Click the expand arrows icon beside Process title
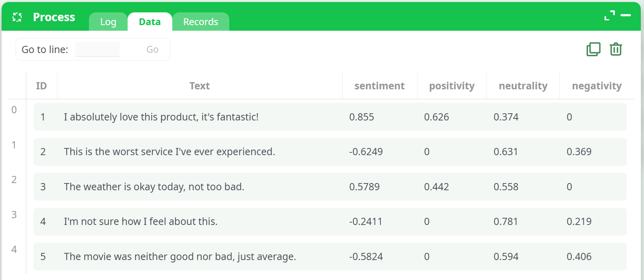This screenshot has height=280, width=644. tap(16, 17)
